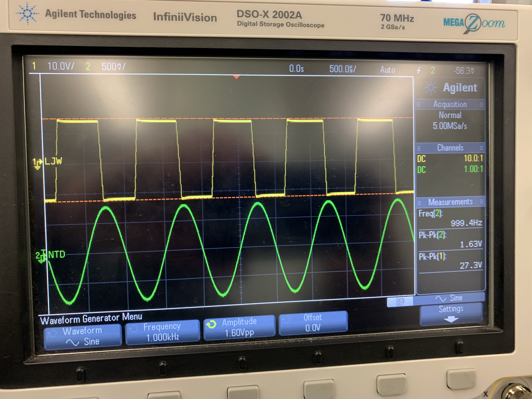Click the 70 MHz bandwidth label
532x399 pixels.
pyautogui.click(x=397, y=18)
